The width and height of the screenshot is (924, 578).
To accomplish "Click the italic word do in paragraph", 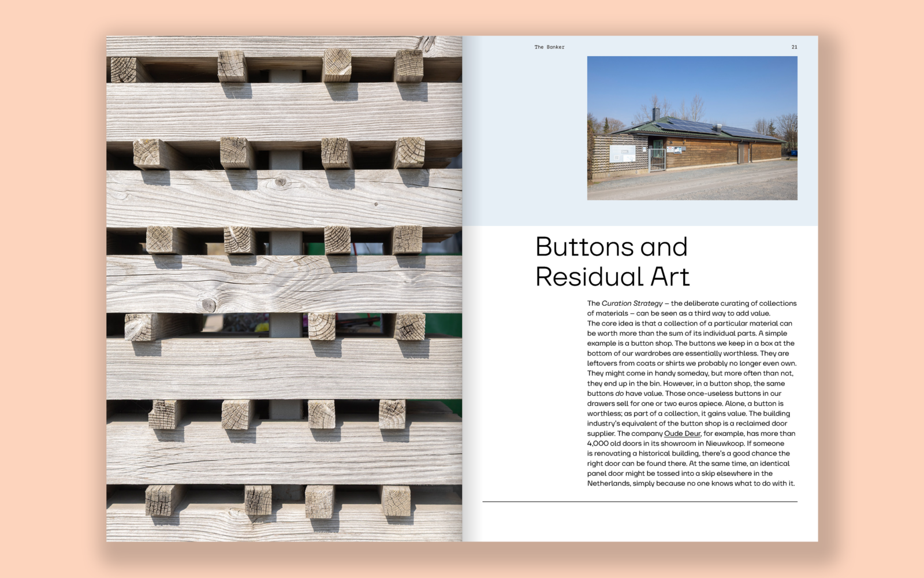I will click(620, 394).
